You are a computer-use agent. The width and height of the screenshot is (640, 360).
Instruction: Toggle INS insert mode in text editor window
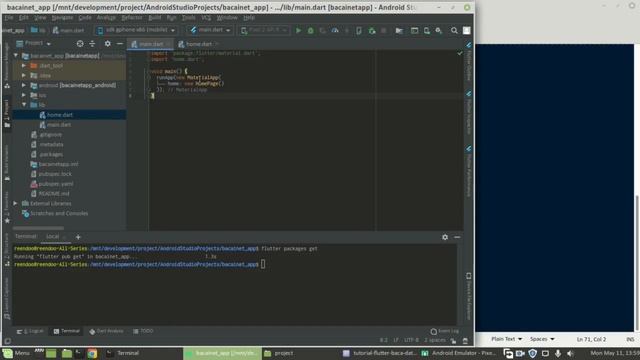(x=630, y=339)
